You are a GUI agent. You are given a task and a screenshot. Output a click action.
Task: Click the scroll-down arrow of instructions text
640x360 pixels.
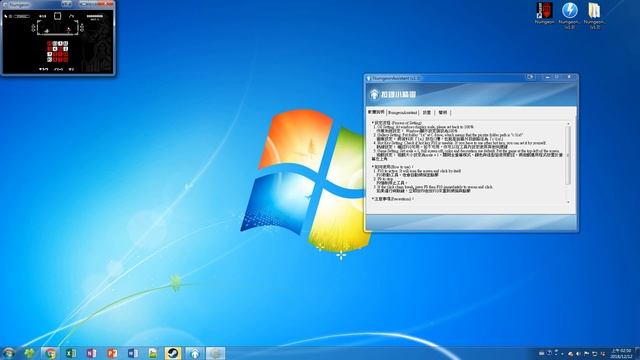click(x=568, y=202)
